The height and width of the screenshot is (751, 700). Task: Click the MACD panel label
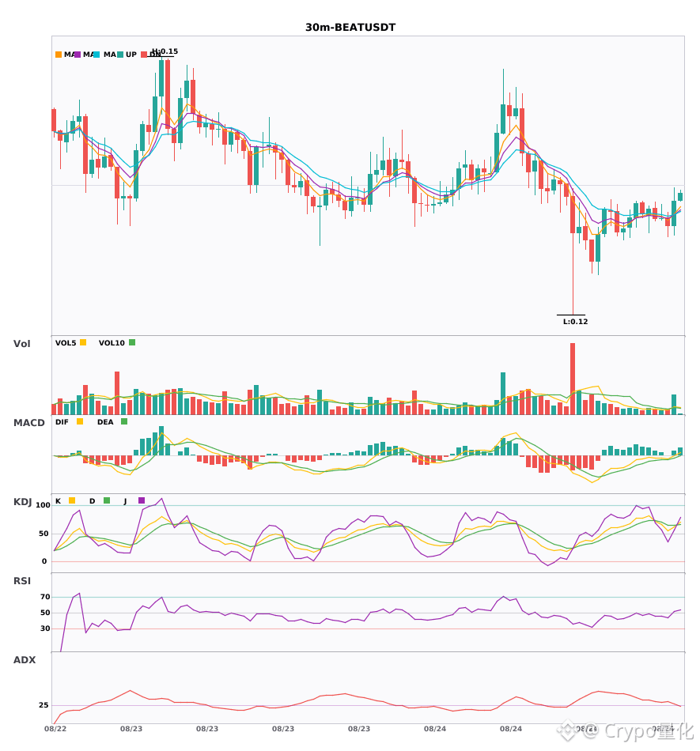pos(28,423)
